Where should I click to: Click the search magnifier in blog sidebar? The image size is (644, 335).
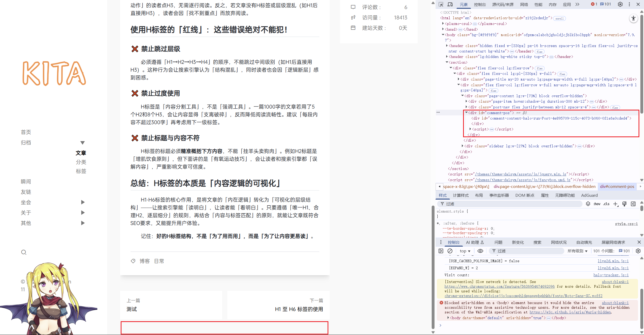click(24, 252)
